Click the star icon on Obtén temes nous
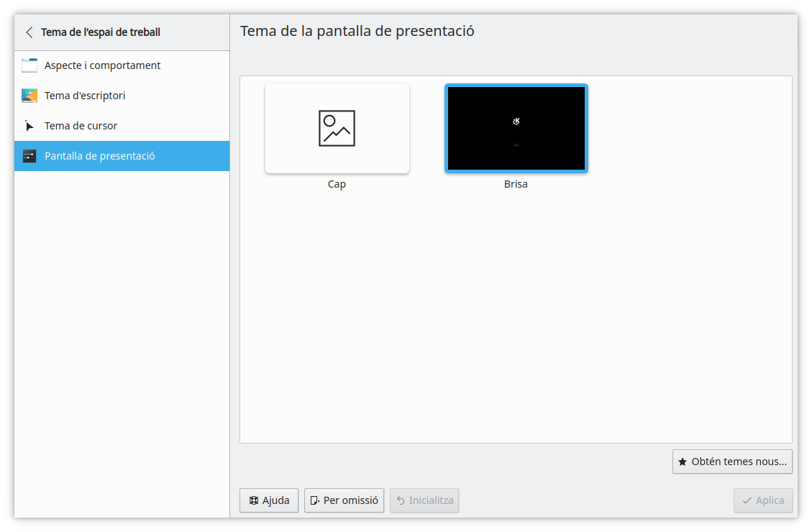Image resolution: width=812 pixels, height=532 pixels. (681, 462)
